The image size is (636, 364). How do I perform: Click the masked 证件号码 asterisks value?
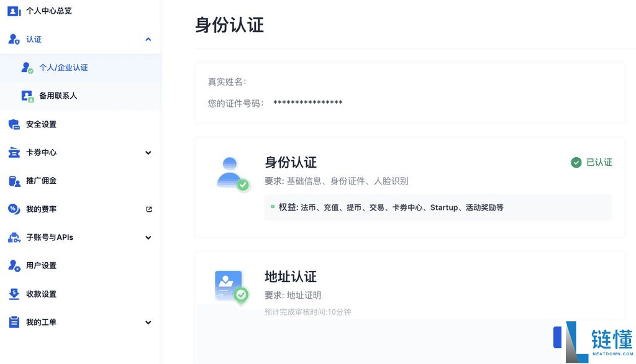(x=308, y=102)
